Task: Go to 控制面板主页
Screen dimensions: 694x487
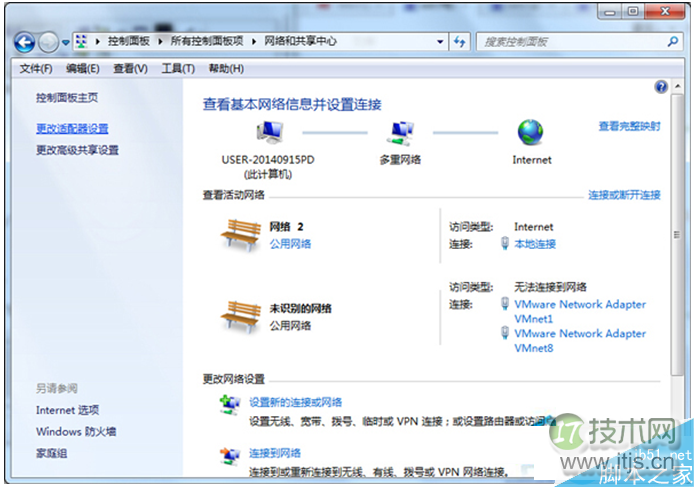Action: coord(67,97)
